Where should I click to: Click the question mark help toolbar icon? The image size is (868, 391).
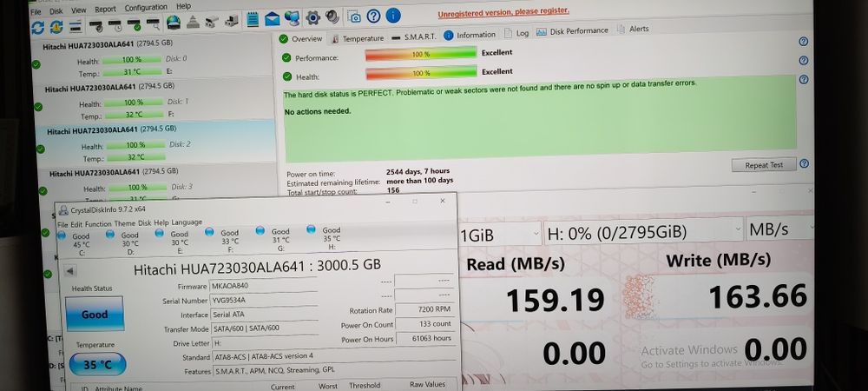[373, 16]
